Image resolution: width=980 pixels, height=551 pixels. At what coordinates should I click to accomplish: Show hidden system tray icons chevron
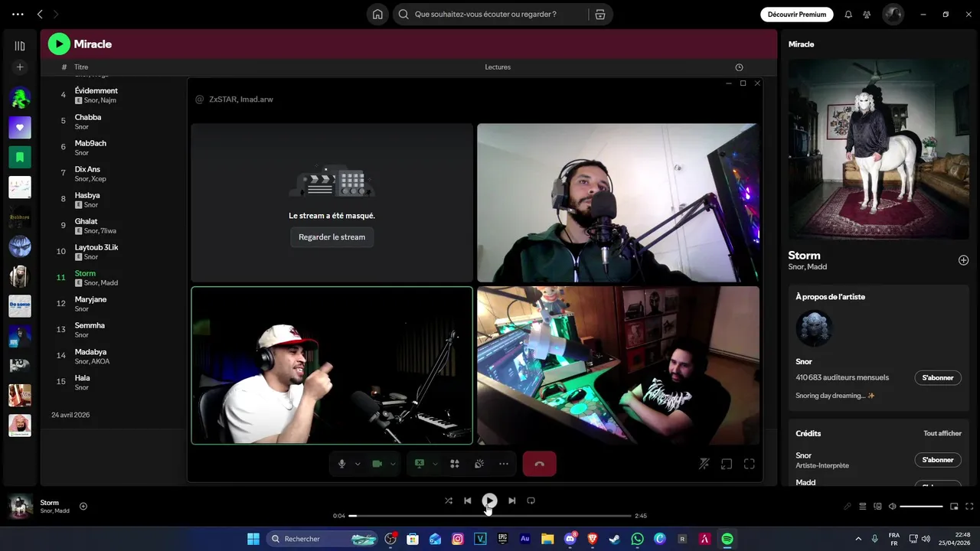[x=857, y=539]
